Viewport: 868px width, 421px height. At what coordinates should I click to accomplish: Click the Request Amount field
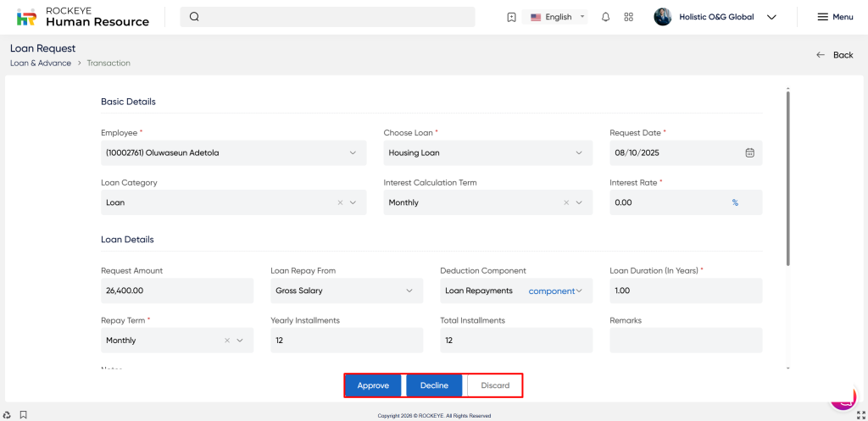tap(176, 291)
